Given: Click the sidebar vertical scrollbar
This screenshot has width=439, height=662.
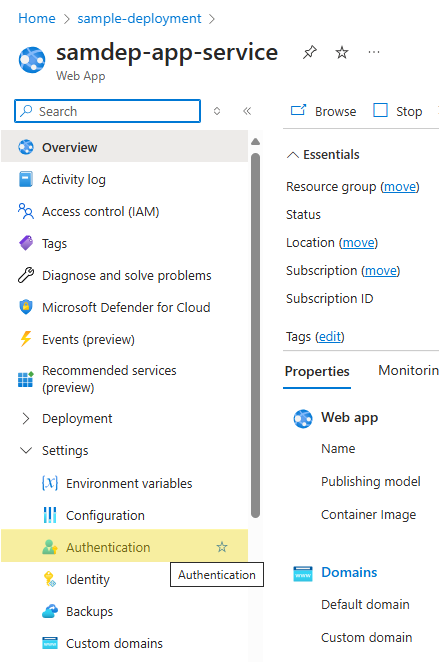Looking at the screenshot, I should (x=255, y=335).
